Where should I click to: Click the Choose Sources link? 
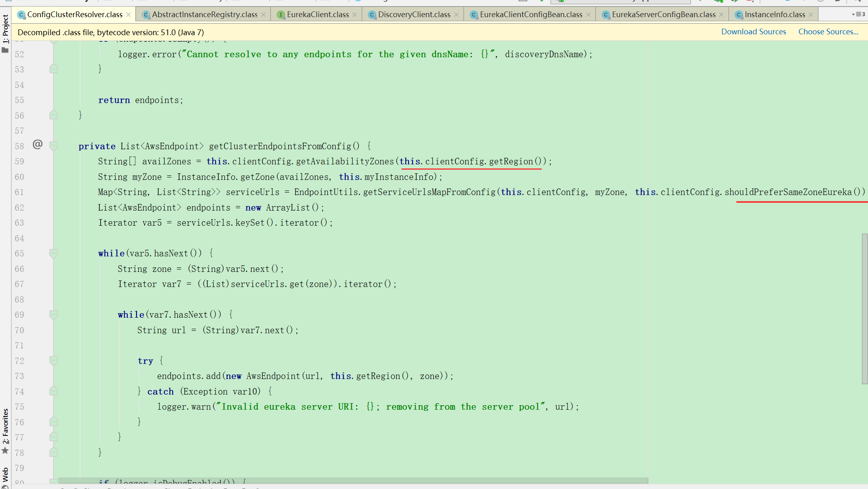828,32
